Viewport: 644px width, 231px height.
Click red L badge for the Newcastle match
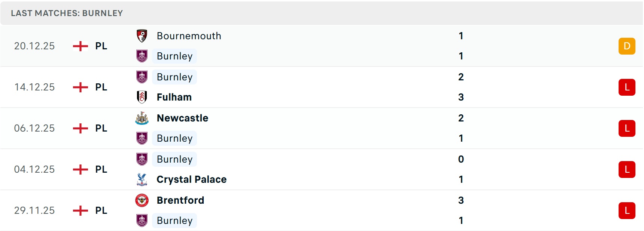(627, 128)
